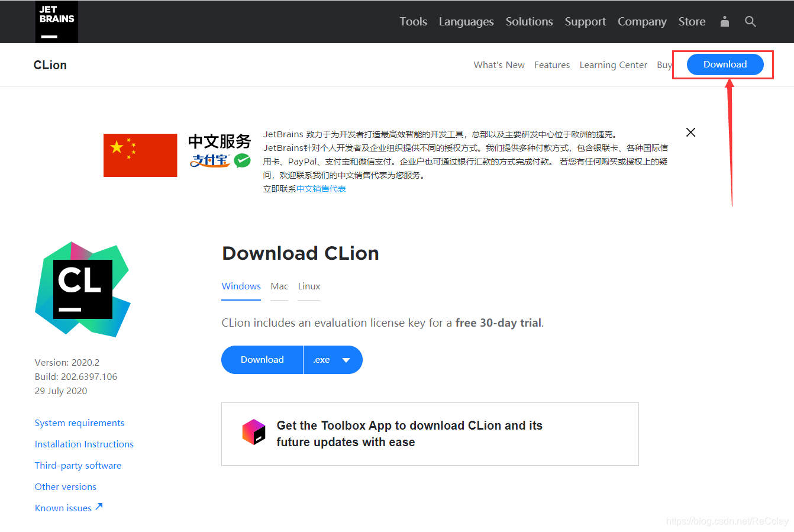
Task: Open the Learning Center page
Action: coord(613,65)
